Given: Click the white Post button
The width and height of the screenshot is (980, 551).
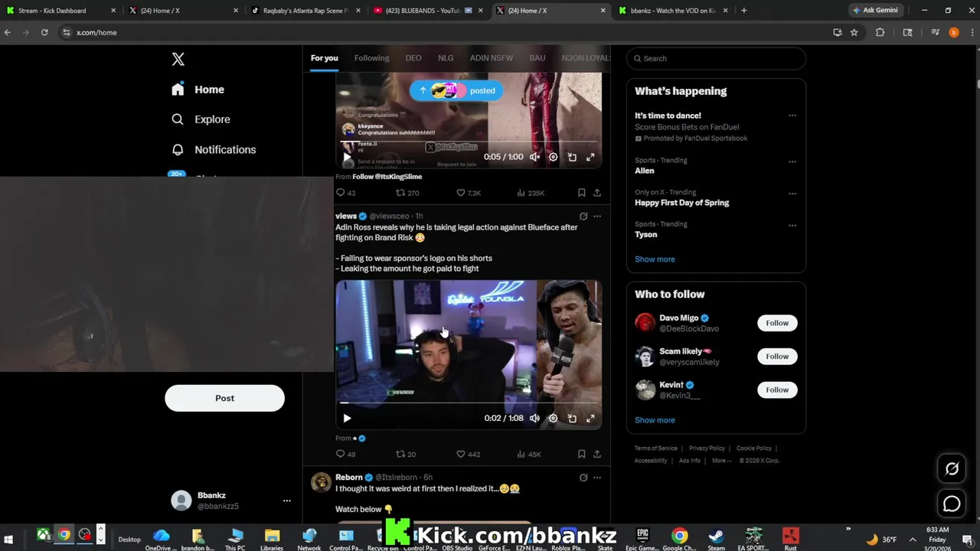Looking at the screenshot, I should pos(224,398).
